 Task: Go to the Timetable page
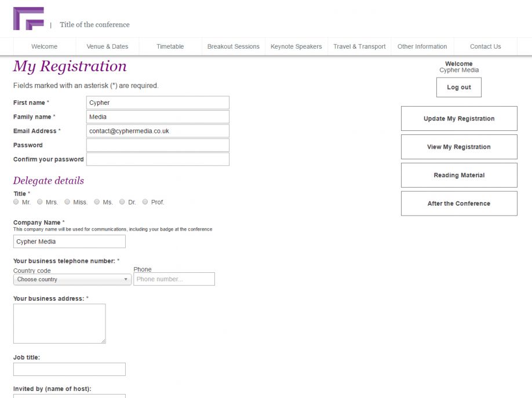(x=170, y=46)
